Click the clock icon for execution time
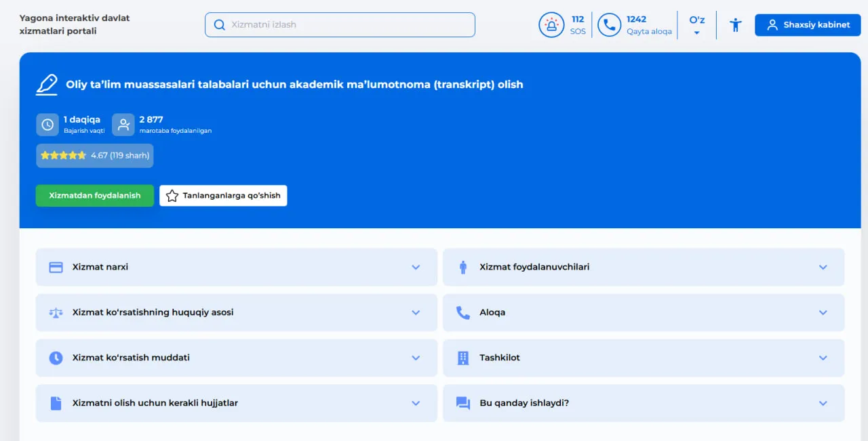The height and width of the screenshot is (441, 868). (x=47, y=125)
